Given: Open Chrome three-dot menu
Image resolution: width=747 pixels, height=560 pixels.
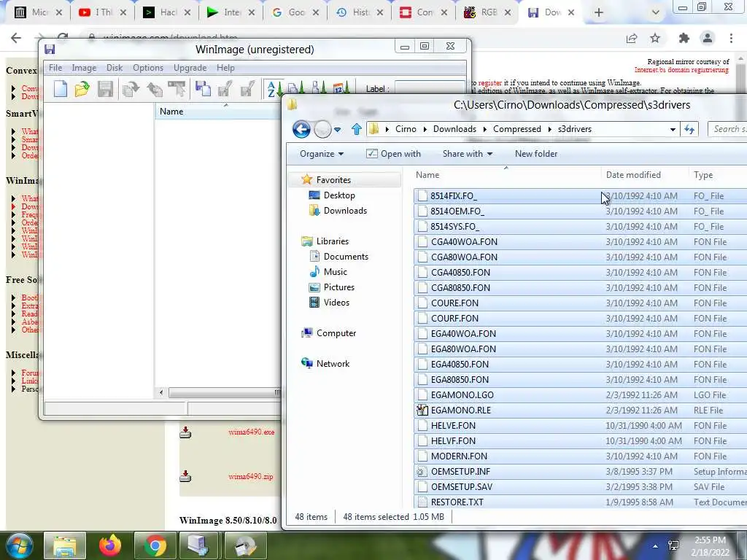Looking at the screenshot, I should [731, 38].
